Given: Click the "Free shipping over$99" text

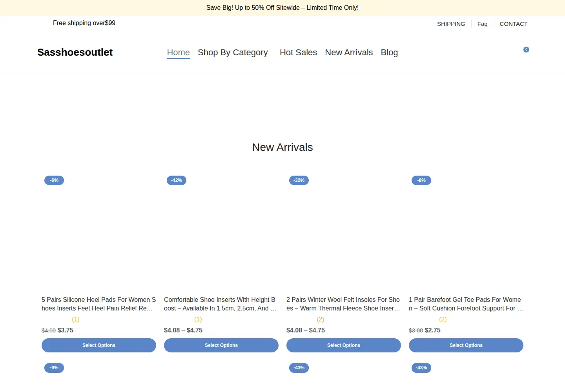Looking at the screenshot, I should coord(84,23).
